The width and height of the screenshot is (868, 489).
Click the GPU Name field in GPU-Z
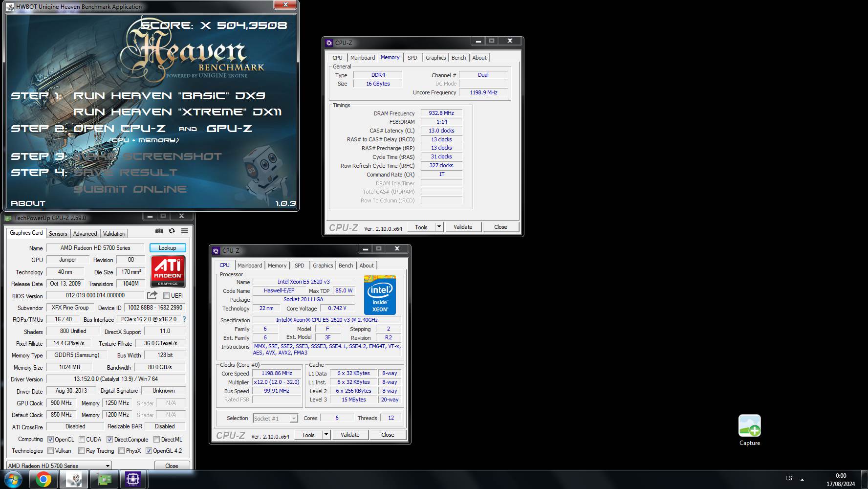click(95, 248)
